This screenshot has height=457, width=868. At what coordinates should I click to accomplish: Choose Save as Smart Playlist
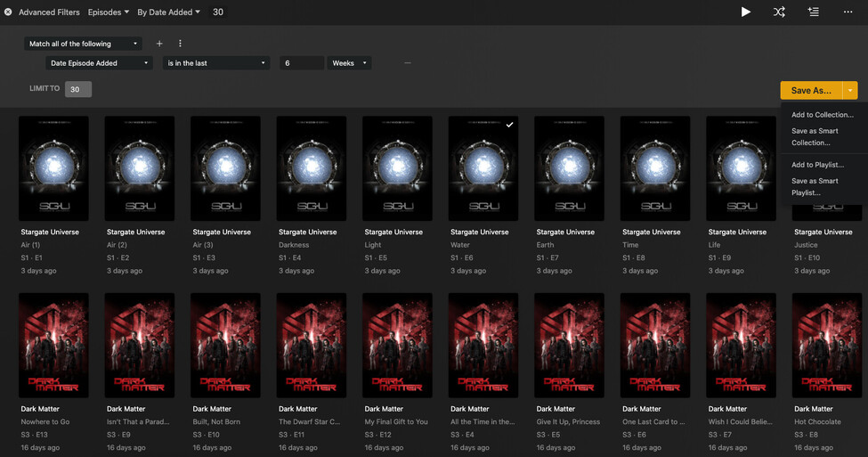[815, 187]
